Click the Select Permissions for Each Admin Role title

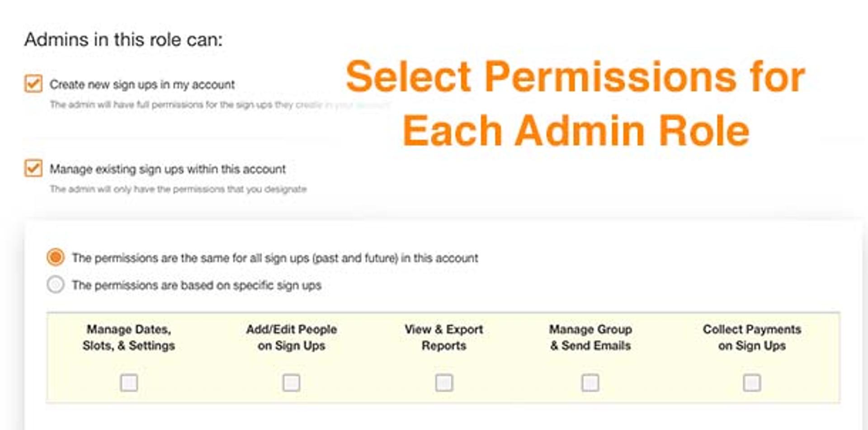pyautogui.click(x=576, y=104)
